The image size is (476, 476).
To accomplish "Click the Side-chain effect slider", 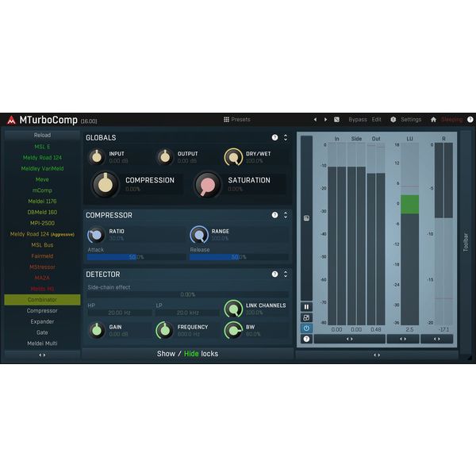I will point(187,294).
